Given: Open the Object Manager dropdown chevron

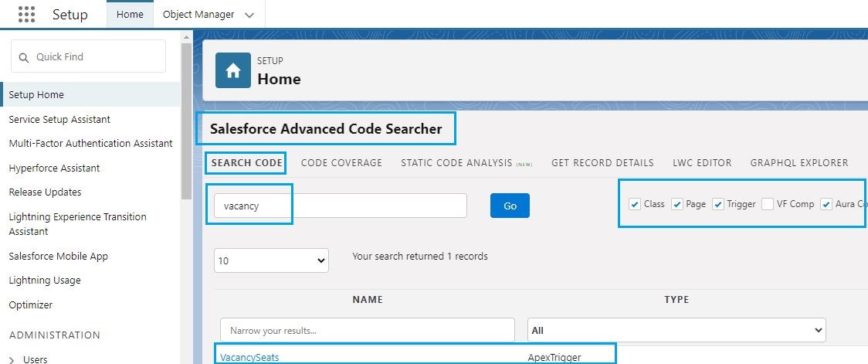Looking at the screenshot, I should point(249,15).
